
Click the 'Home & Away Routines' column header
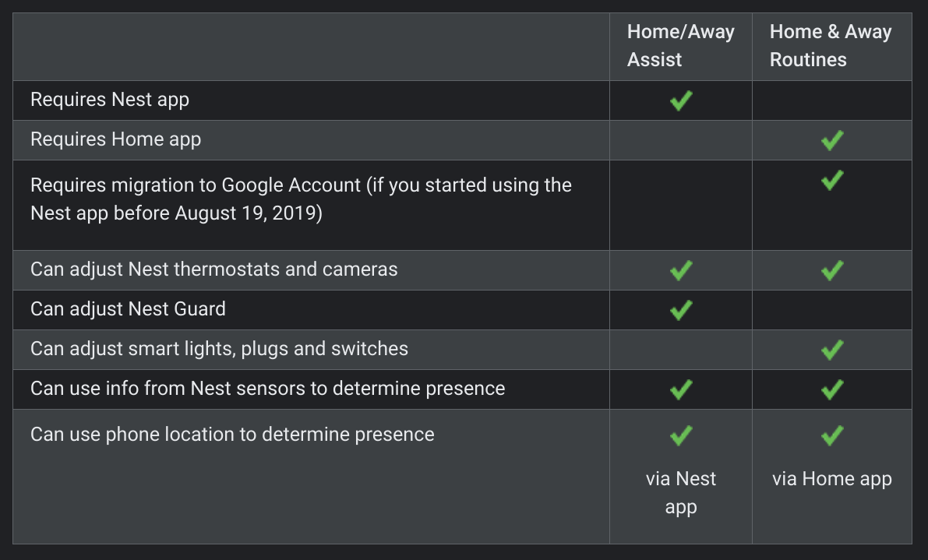(x=830, y=46)
